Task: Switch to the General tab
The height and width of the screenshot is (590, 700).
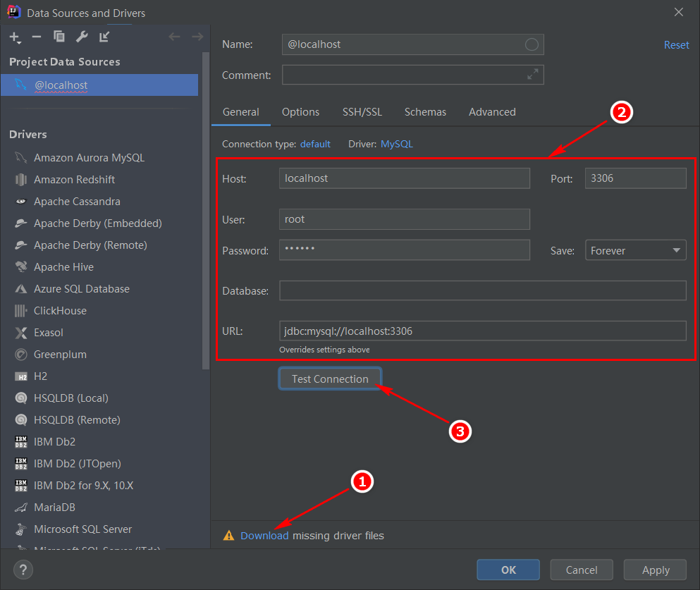Action: pyautogui.click(x=240, y=112)
